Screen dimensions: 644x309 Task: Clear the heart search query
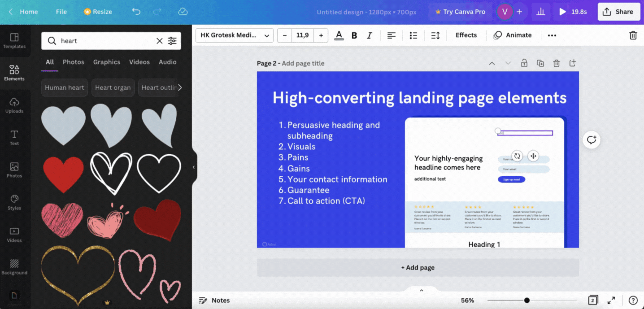tap(159, 41)
